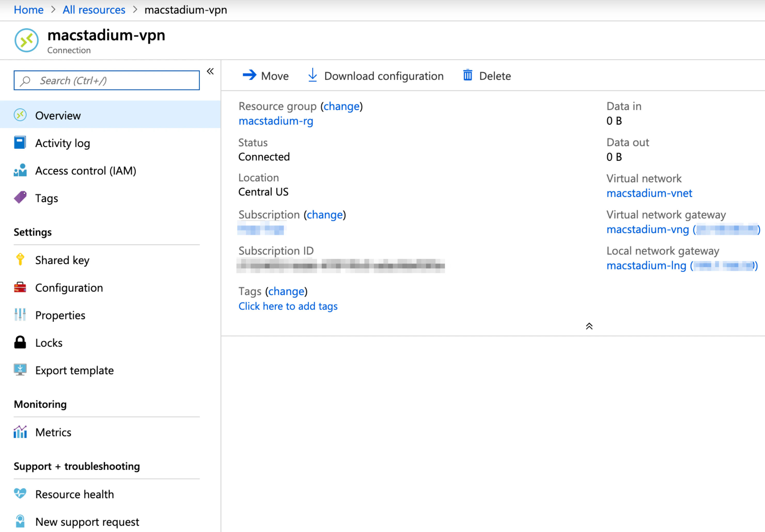This screenshot has height=532, width=765.
Task: Navigate to All resources breadcrumb
Action: pyautogui.click(x=94, y=10)
